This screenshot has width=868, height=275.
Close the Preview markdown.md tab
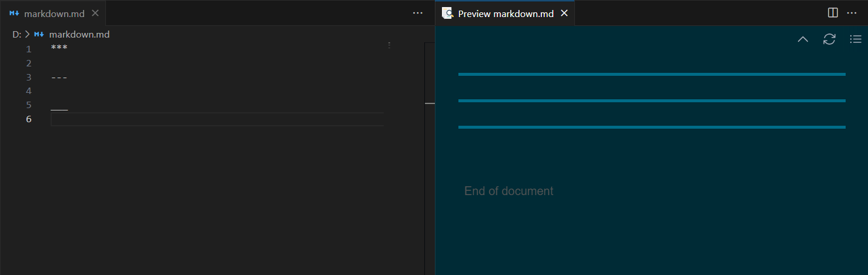coord(564,13)
